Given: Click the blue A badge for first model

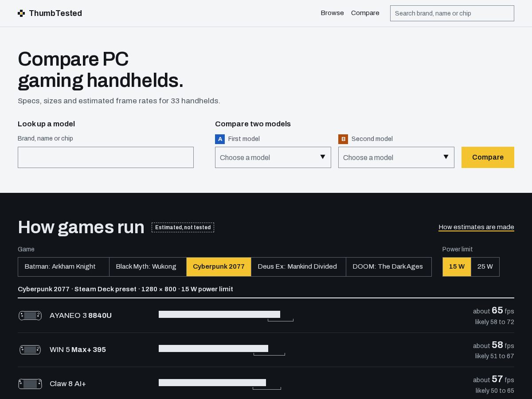Looking at the screenshot, I should tap(220, 139).
